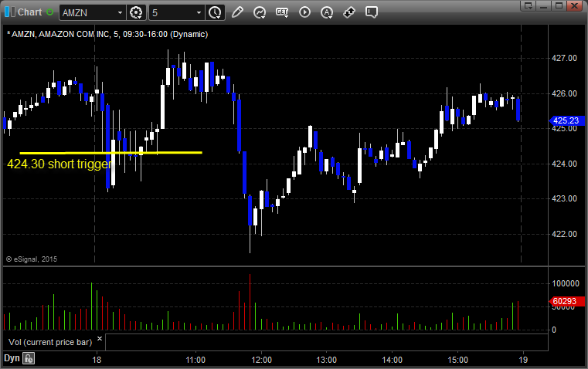Open the window options dropdown button
Screen dimensions: 588x369
(x=528, y=5)
